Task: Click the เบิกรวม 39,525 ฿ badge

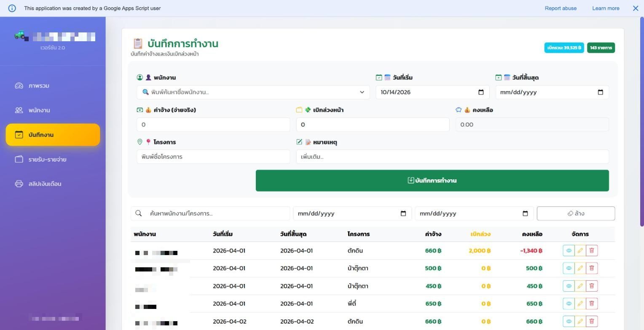Action: (x=564, y=48)
